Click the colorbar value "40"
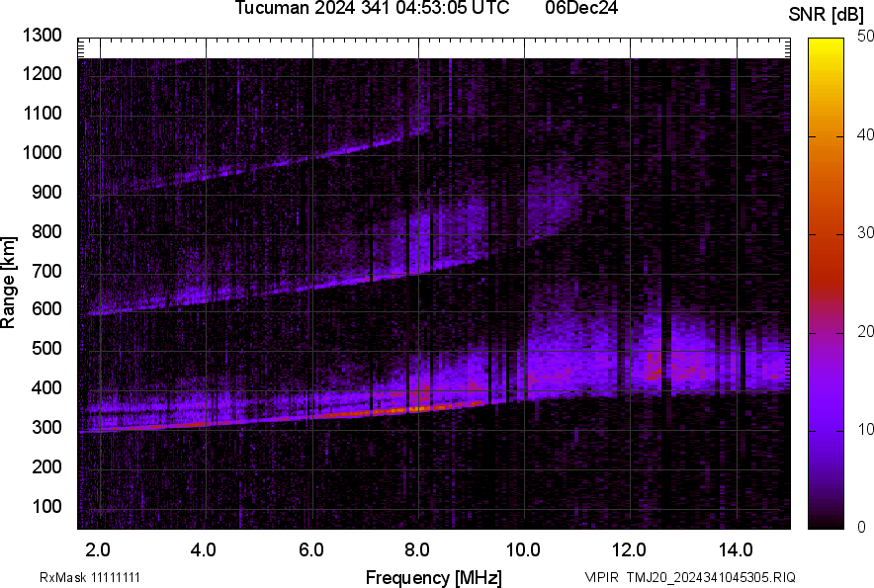The width and height of the screenshot is (874, 588). [x=866, y=134]
